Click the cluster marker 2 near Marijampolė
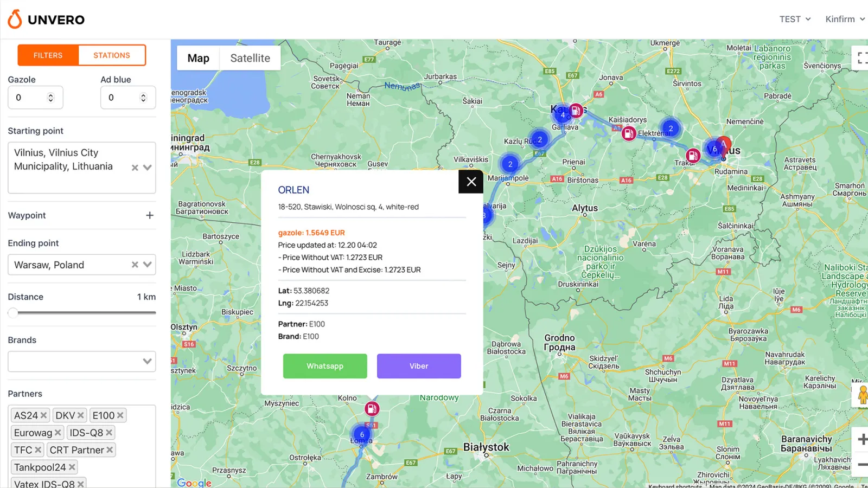This screenshot has height=488, width=868. (x=510, y=164)
